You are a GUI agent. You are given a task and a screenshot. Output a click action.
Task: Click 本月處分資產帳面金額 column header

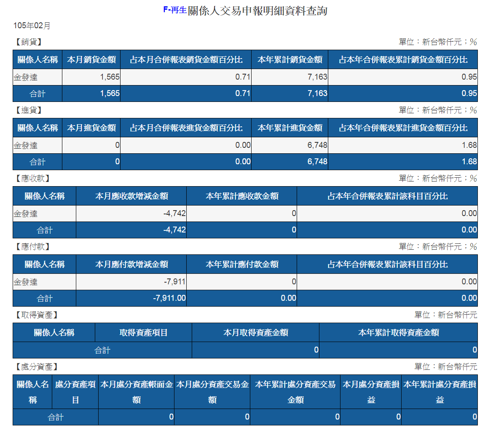click(x=136, y=392)
